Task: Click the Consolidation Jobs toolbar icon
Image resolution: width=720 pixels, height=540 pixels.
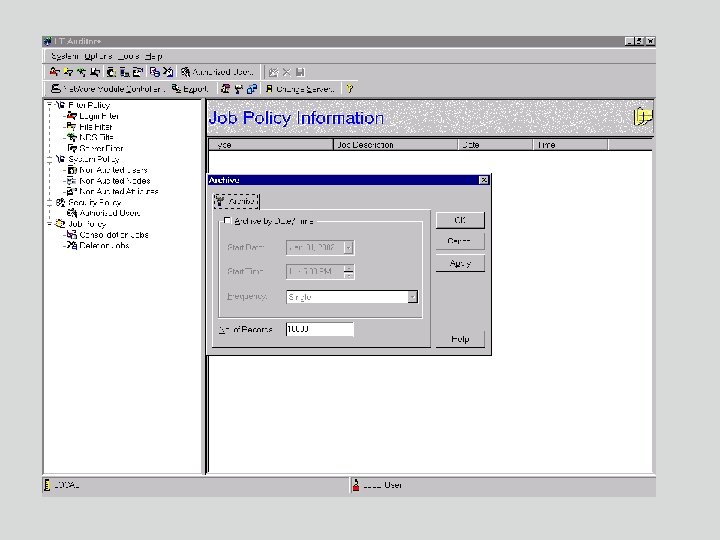Action: 155,72
